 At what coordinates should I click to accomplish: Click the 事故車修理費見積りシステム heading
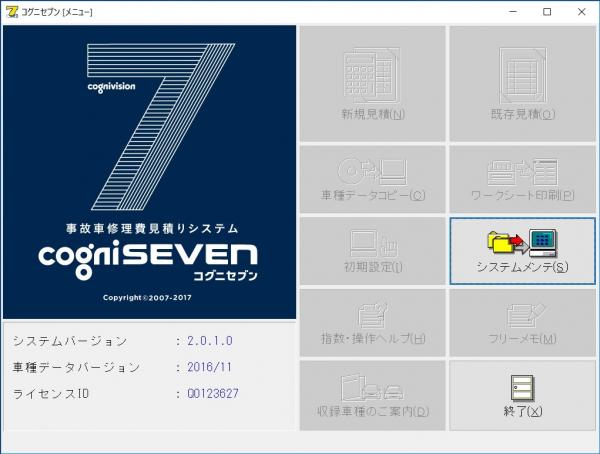152,229
